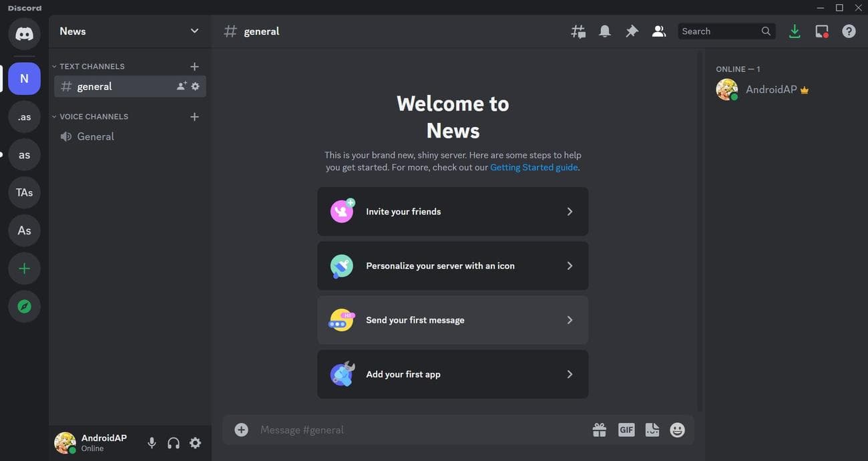Image resolution: width=868 pixels, height=461 pixels.
Task: Mute the microphone in user panel
Action: click(152, 443)
